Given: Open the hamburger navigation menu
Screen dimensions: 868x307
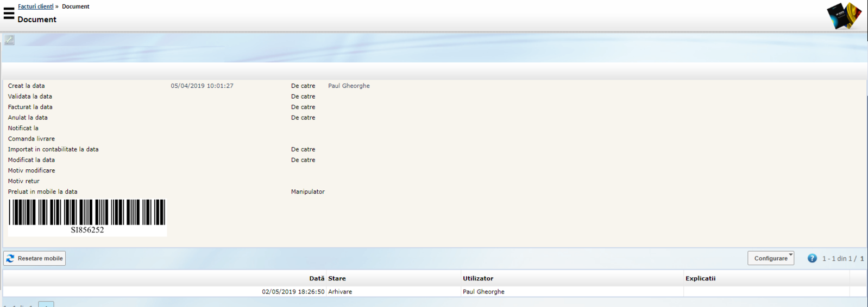Looking at the screenshot, I should pyautogui.click(x=9, y=13).
